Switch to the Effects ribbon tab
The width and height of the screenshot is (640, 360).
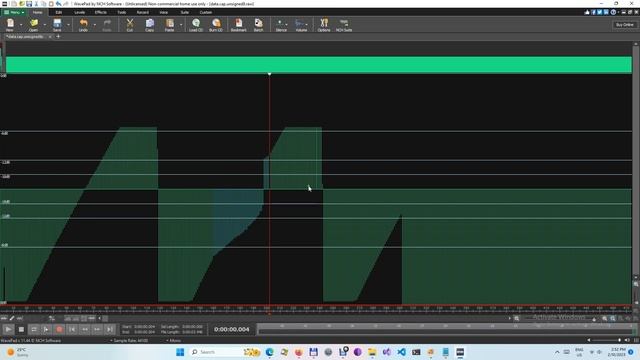(101, 12)
